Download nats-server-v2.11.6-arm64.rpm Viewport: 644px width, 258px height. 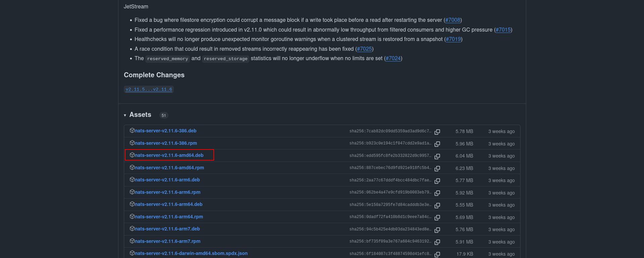[x=169, y=217]
